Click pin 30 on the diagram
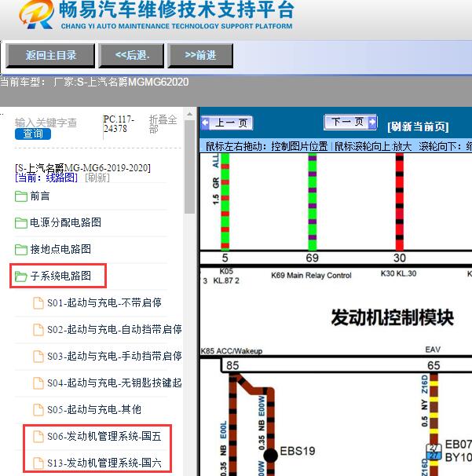This screenshot has width=472, height=476. click(400, 258)
